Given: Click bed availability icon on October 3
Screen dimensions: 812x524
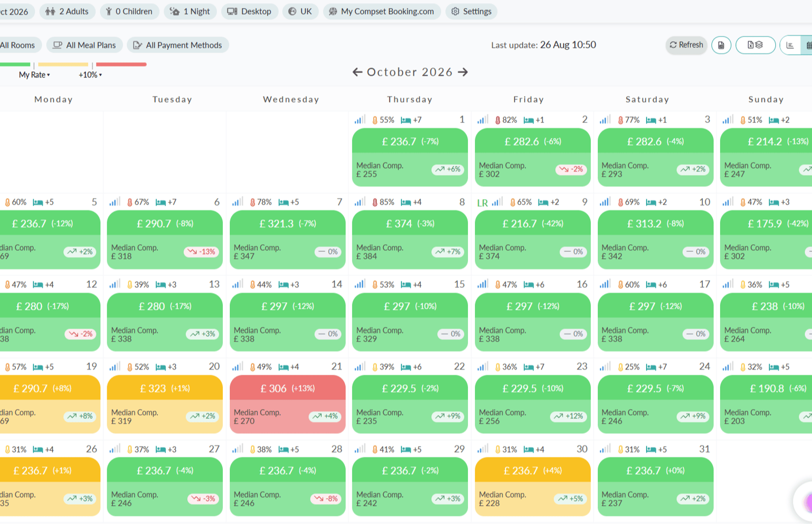Looking at the screenshot, I should [651, 120].
